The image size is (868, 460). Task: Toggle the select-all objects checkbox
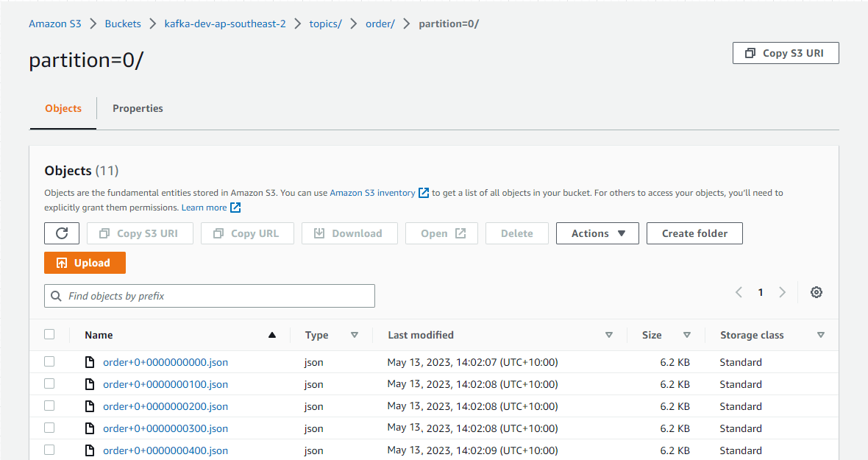pyautogui.click(x=49, y=333)
